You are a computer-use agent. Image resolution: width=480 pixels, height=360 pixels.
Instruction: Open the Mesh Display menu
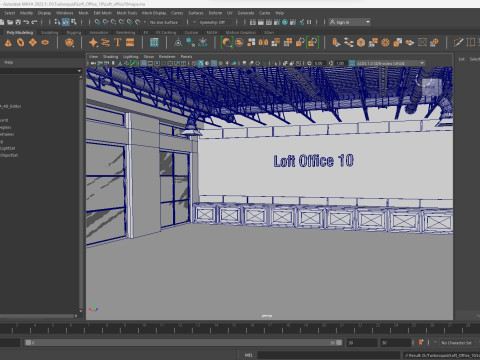pos(154,13)
